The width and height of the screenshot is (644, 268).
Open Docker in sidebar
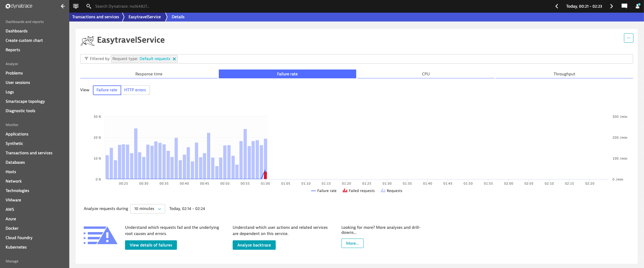point(12,228)
